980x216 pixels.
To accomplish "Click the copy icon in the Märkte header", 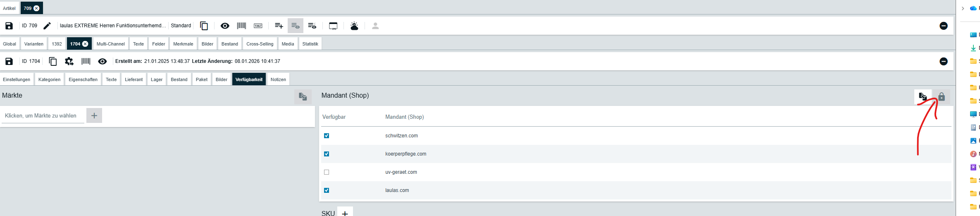I will coord(303,96).
